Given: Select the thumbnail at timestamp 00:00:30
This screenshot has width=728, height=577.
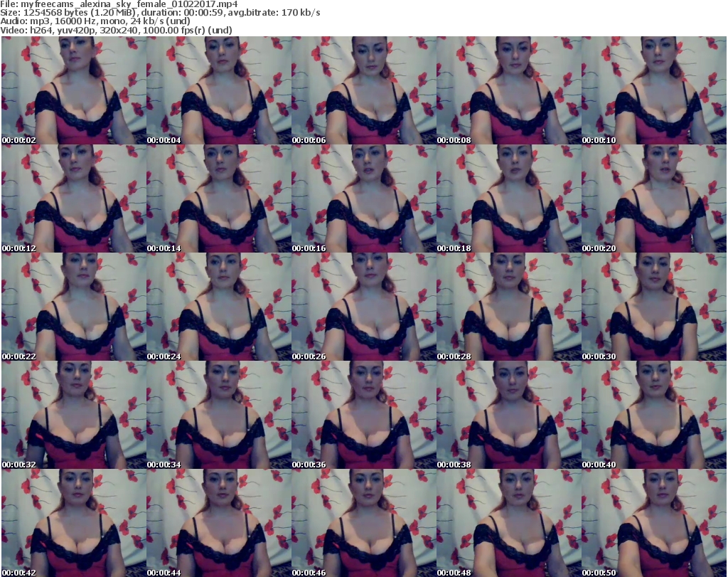Looking at the screenshot, I should 654,307.
